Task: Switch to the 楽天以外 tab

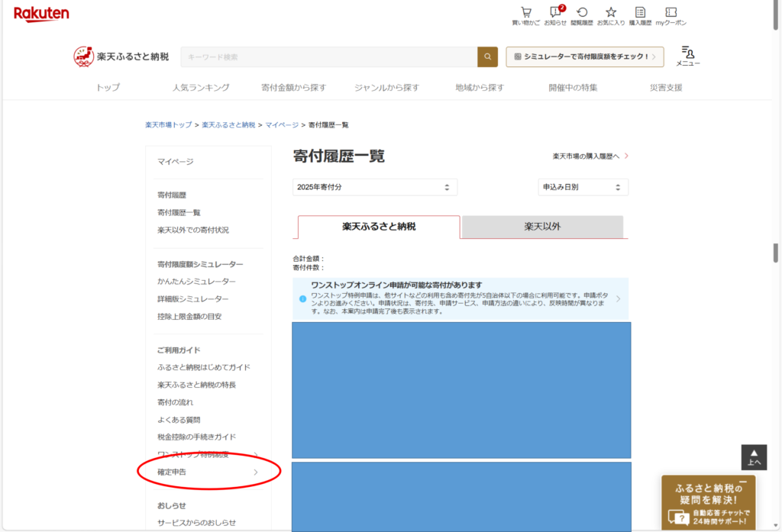Action: (542, 227)
